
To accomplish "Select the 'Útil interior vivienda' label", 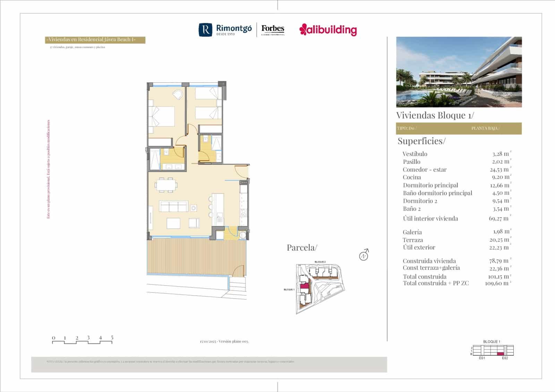I will coord(430,219).
